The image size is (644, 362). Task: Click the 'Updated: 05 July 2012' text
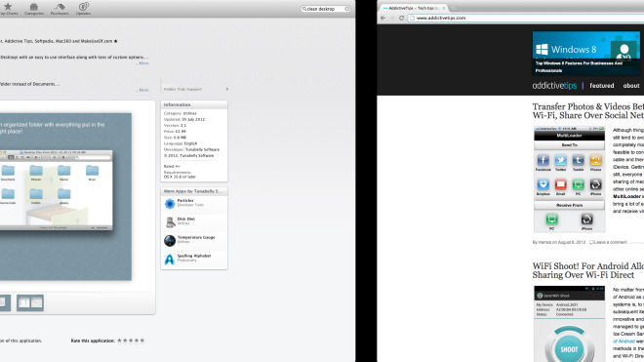[x=184, y=120]
